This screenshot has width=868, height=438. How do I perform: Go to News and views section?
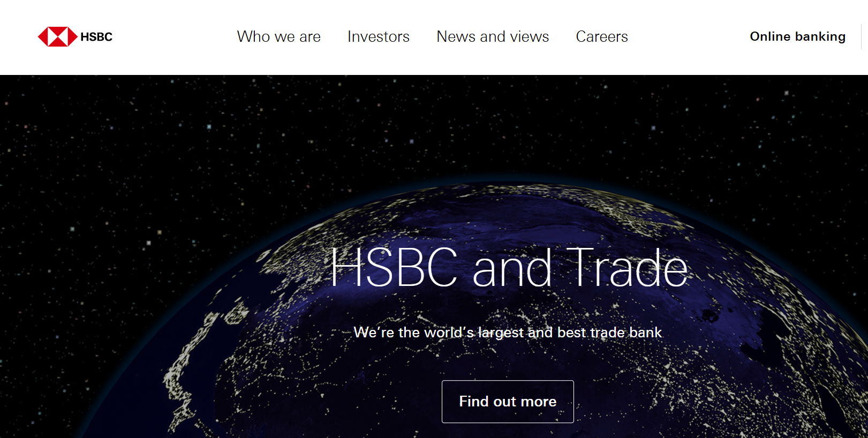(x=493, y=36)
